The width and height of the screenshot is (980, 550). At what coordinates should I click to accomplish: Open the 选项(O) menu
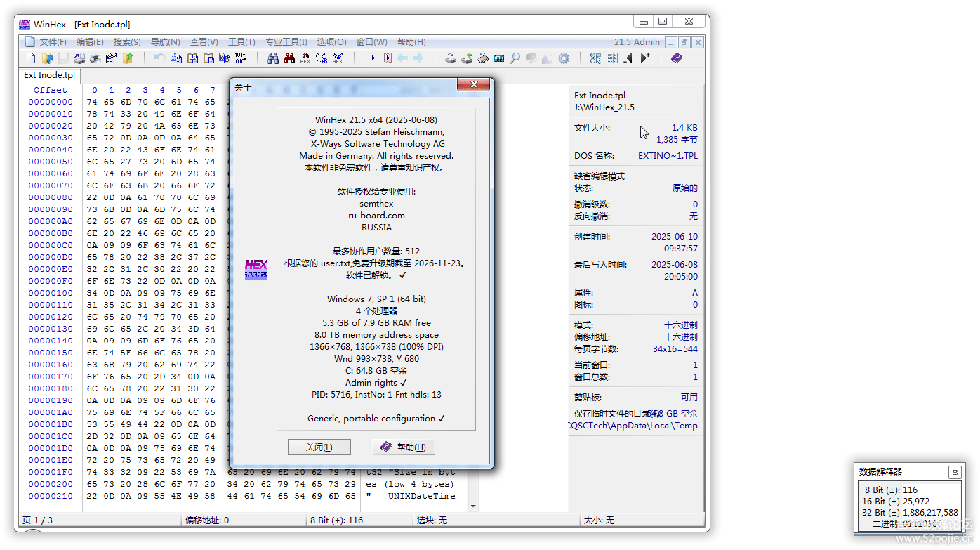pos(331,42)
